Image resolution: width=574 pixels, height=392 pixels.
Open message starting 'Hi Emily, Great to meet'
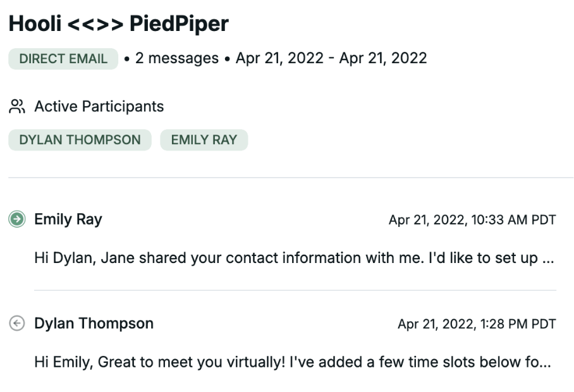pyautogui.click(x=284, y=363)
